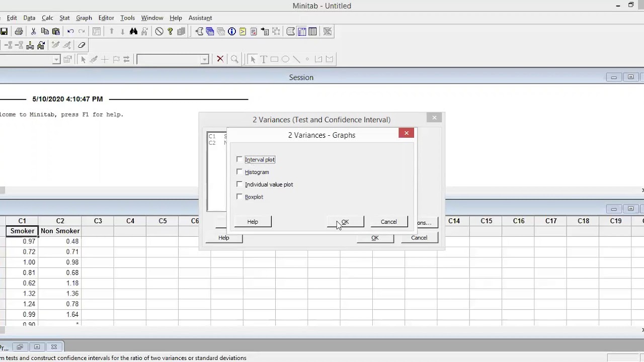The height and width of the screenshot is (362, 644).
Task: Select the magnifier Zoom tool
Action: 234,59
